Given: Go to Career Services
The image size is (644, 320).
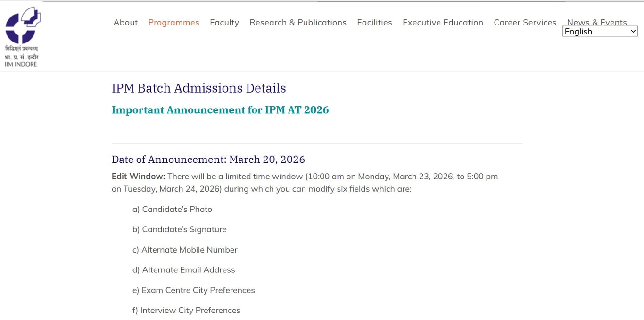Looking at the screenshot, I should click(525, 22).
